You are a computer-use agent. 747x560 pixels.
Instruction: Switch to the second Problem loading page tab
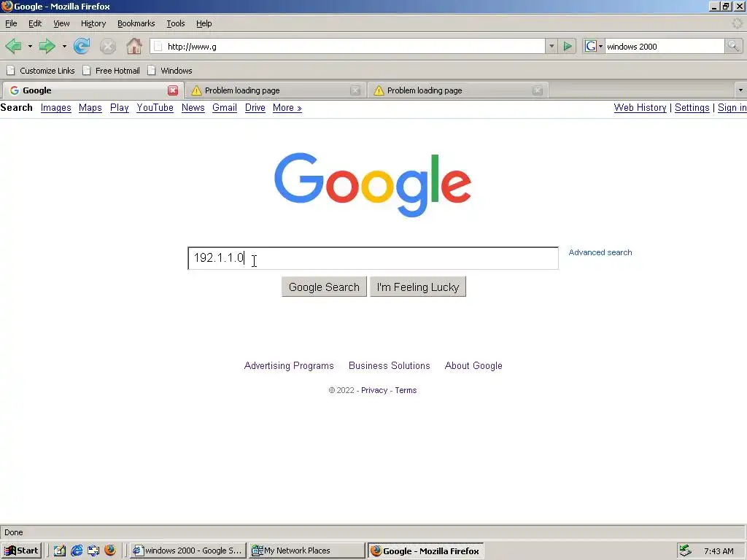coord(457,90)
